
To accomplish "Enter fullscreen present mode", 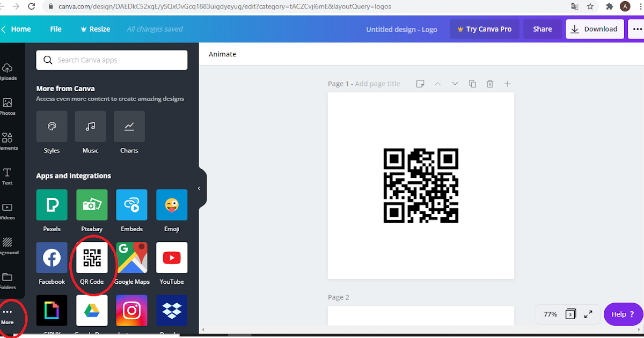I will coord(588,314).
